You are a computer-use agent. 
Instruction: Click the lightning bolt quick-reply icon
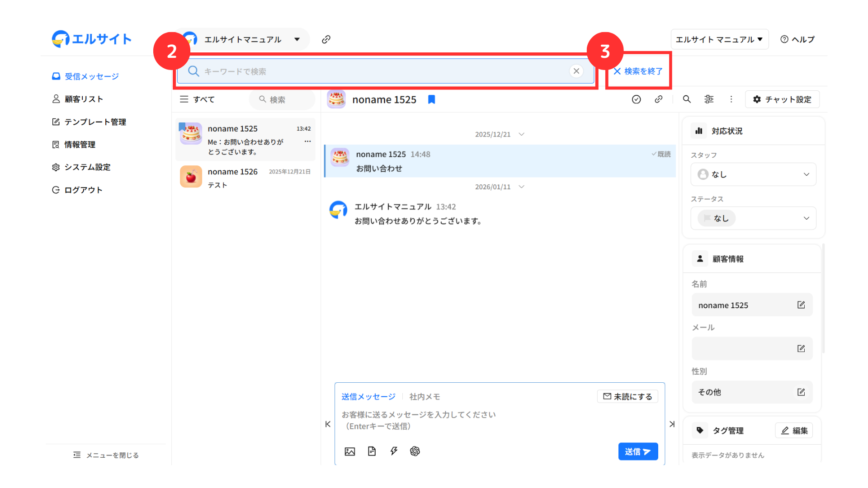pyautogui.click(x=394, y=451)
